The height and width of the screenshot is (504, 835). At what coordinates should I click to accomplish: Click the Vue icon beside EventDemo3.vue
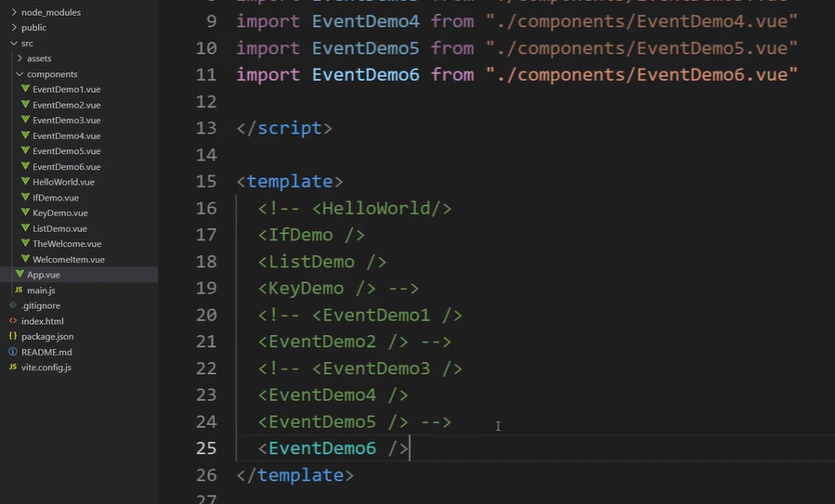click(x=25, y=120)
